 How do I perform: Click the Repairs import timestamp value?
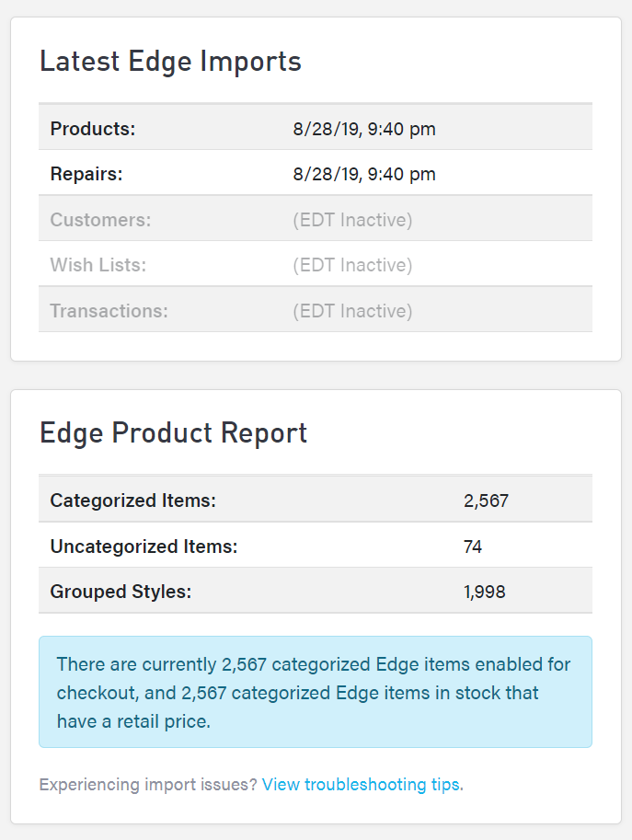[364, 174]
